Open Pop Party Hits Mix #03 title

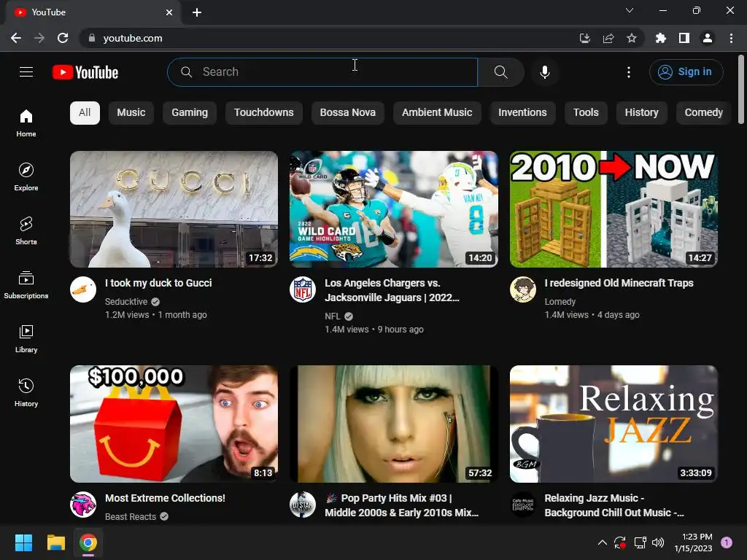[x=402, y=505]
